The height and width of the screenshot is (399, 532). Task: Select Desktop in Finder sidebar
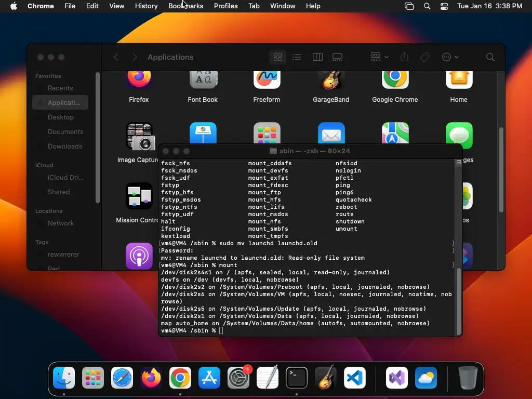pos(60,117)
